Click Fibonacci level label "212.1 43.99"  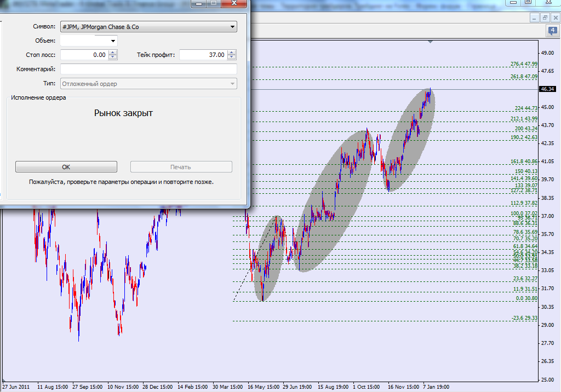(524, 118)
